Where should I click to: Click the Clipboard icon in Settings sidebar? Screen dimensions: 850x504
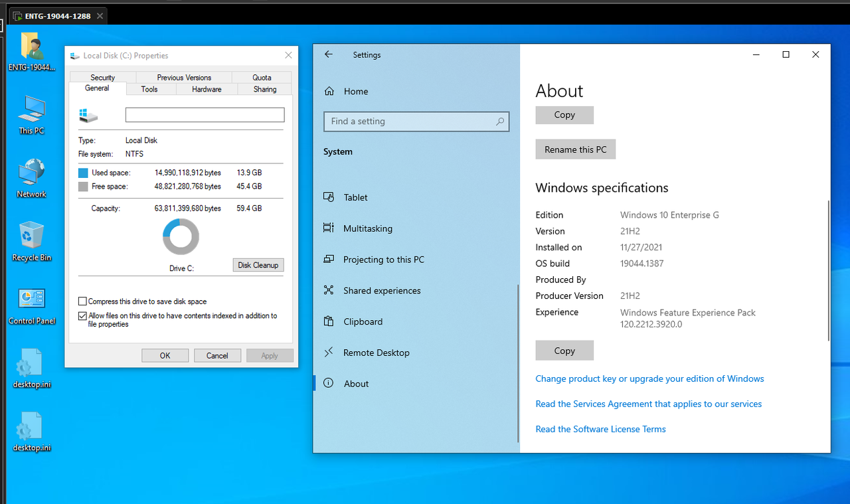(328, 321)
